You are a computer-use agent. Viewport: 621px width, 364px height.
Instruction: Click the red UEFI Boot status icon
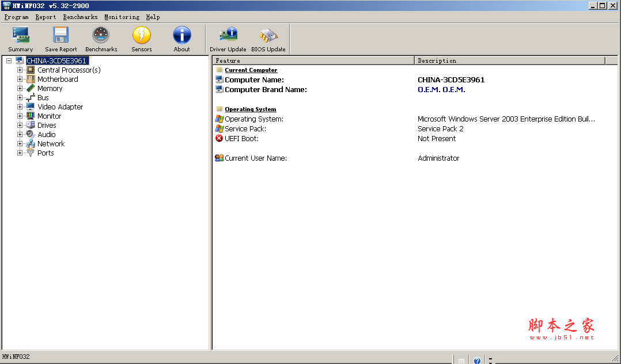click(x=219, y=138)
